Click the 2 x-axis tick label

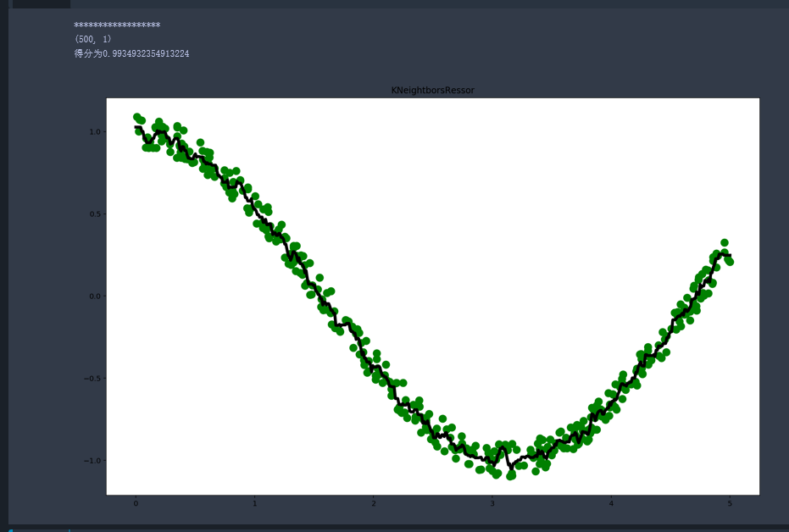pos(373,504)
